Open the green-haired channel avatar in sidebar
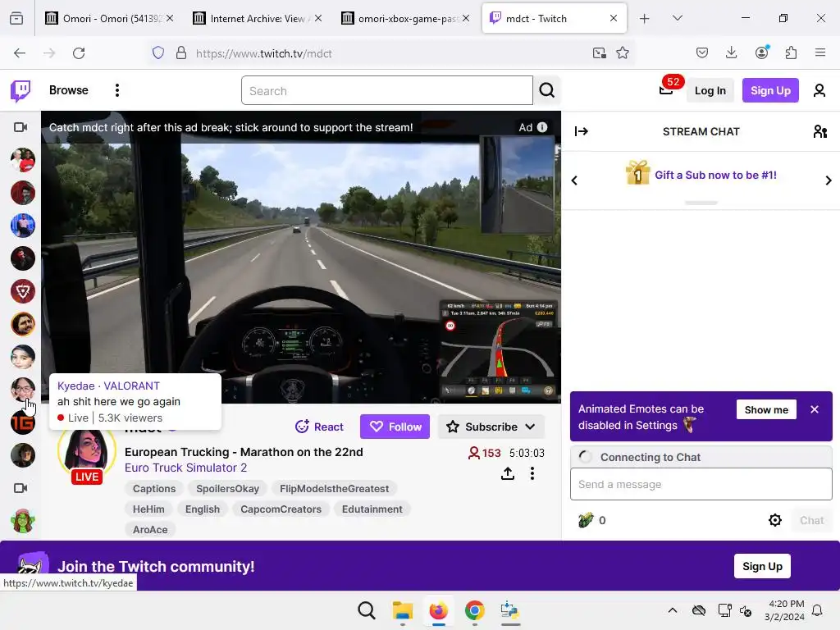This screenshot has height=630, width=840. pos(22,521)
